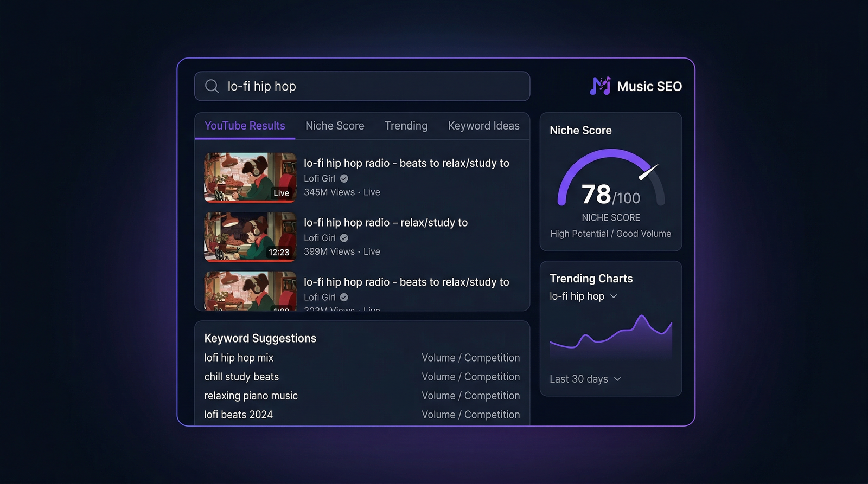Click Volume / Competition for chill study beats

click(470, 377)
